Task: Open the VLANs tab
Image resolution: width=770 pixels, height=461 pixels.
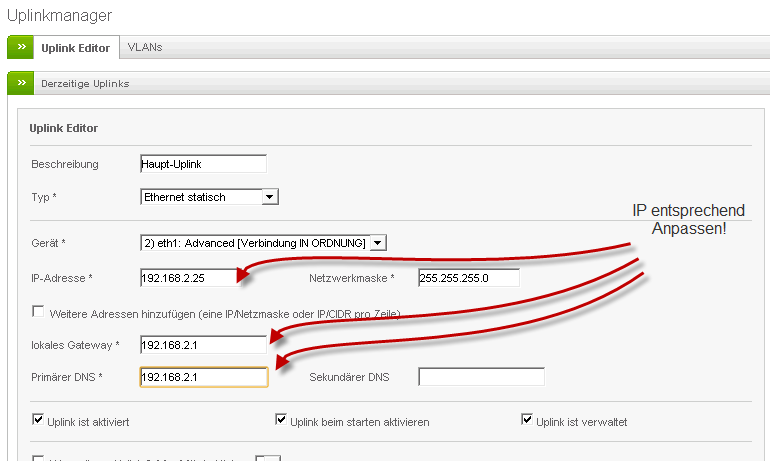Action: [145, 47]
